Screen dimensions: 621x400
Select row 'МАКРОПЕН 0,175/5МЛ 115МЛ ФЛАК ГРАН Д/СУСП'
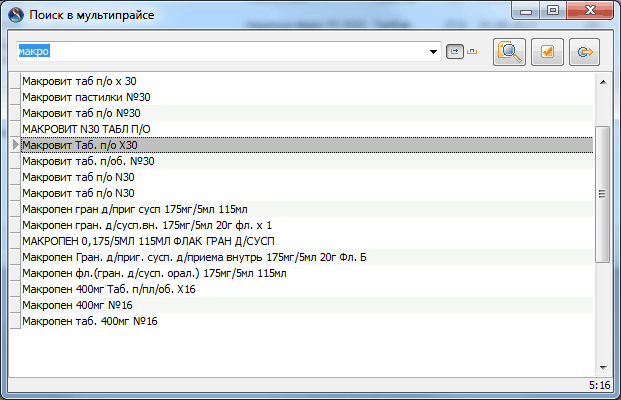pos(307,241)
